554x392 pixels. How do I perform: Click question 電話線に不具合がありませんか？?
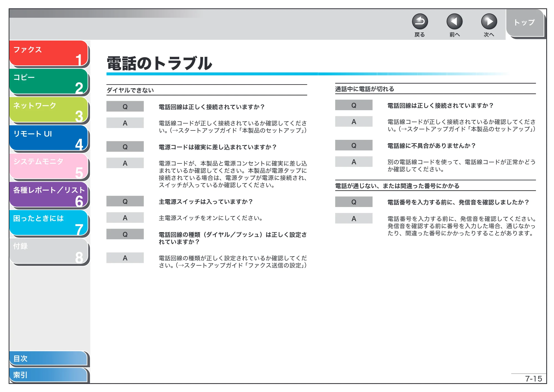click(x=431, y=146)
